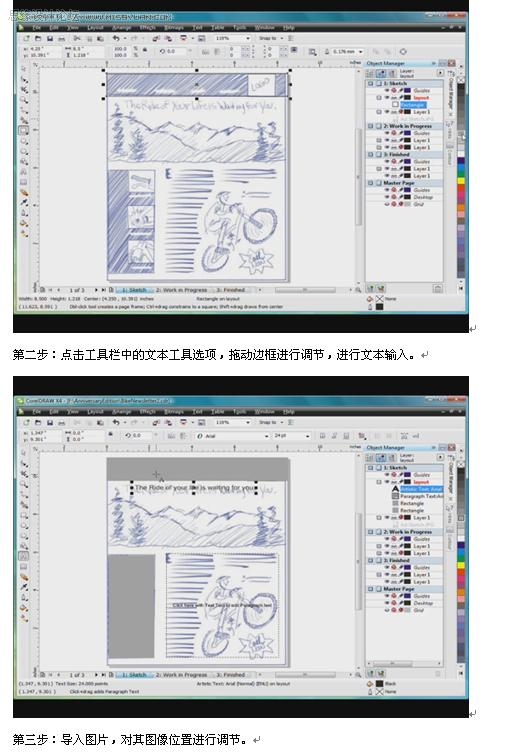Open File menu in first CorelDRAW screenshot
The height and width of the screenshot is (755, 509).
(x=37, y=27)
